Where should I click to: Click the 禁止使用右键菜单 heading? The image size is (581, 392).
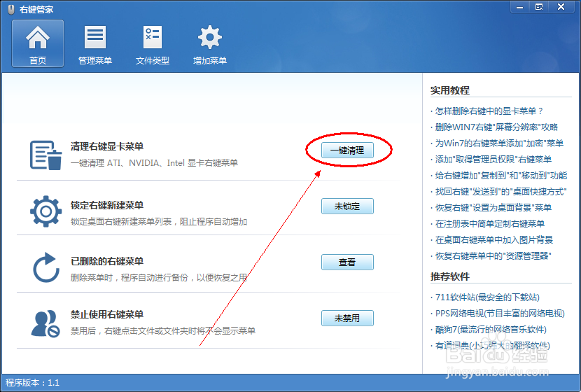point(107,314)
